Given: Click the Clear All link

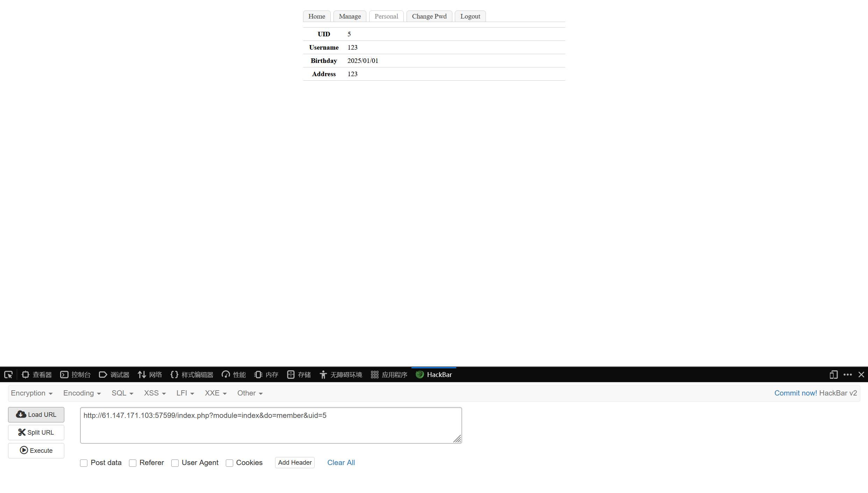Looking at the screenshot, I should click(341, 463).
